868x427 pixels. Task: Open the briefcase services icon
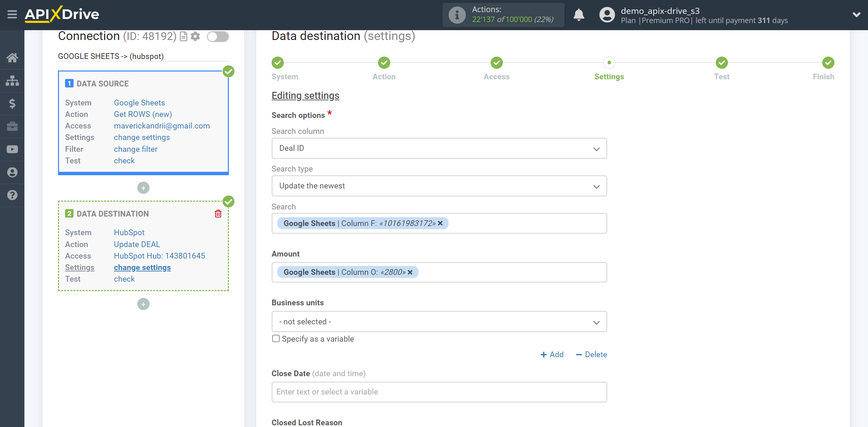coord(12,126)
